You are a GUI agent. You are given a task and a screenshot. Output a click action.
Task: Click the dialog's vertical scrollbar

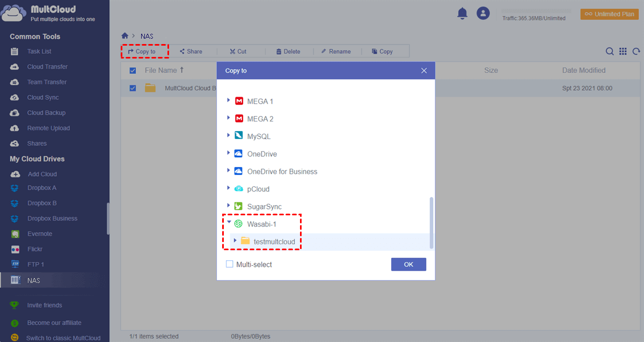click(x=431, y=223)
